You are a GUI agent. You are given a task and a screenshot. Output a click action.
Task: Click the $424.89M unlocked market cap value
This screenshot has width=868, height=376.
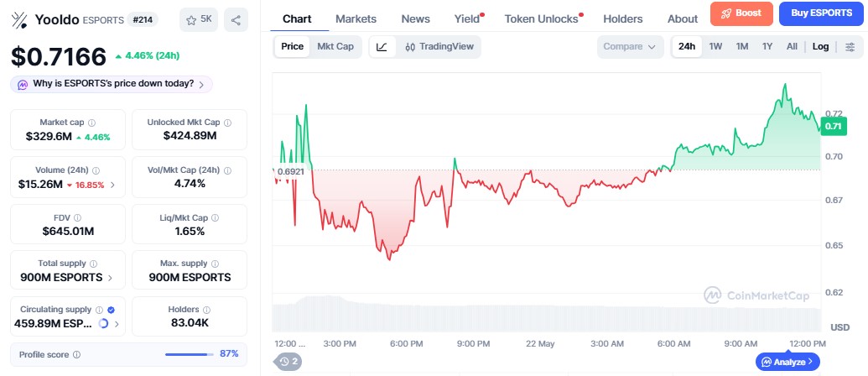[x=190, y=136]
